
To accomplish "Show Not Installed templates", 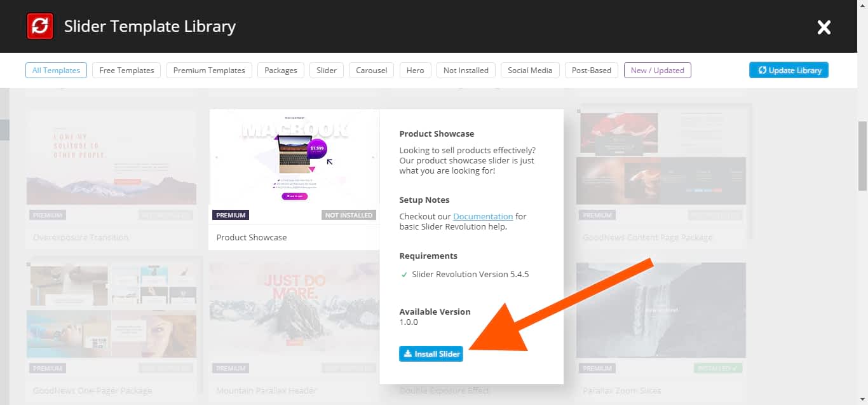I will 466,70.
